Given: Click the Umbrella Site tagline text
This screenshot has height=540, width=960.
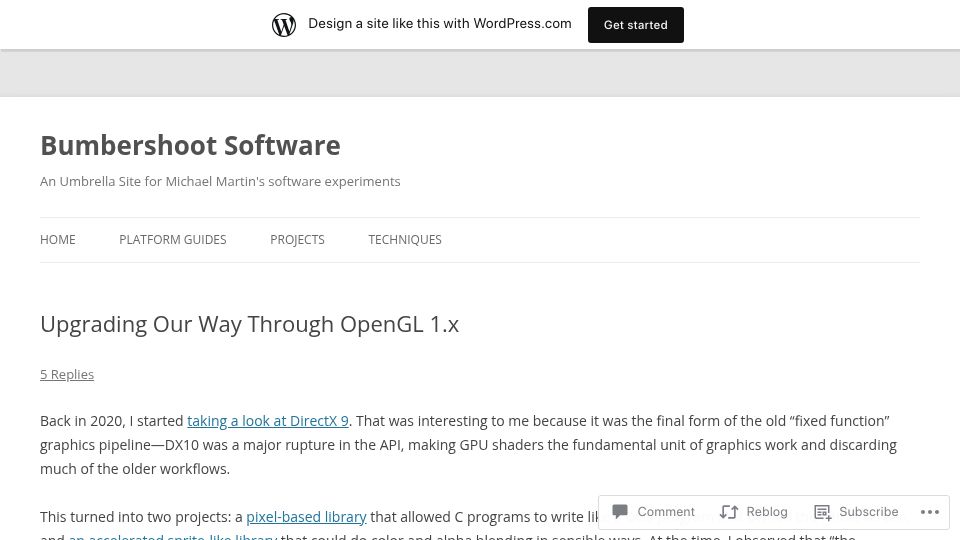Looking at the screenshot, I should 220,181.
